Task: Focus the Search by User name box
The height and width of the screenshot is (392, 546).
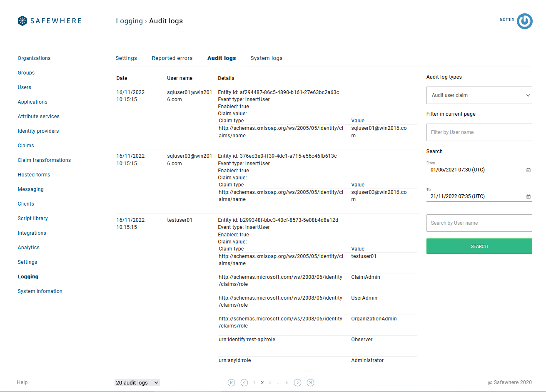Action: point(479,223)
